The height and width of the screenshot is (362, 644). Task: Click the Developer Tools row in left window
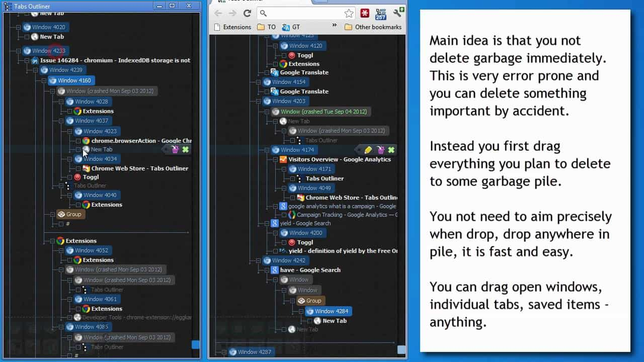pos(133,317)
